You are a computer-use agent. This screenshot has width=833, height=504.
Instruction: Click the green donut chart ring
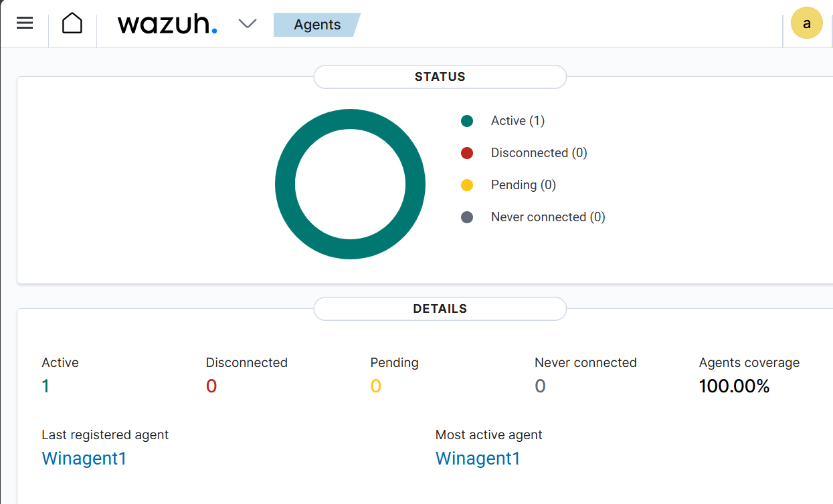pyautogui.click(x=285, y=184)
